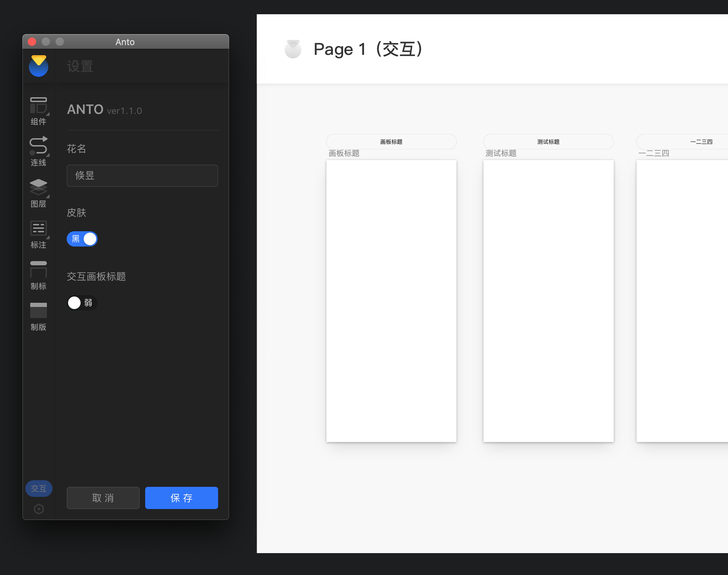Click the artboard under 测试标题
The height and width of the screenshot is (575, 728).
coord(548,301)
